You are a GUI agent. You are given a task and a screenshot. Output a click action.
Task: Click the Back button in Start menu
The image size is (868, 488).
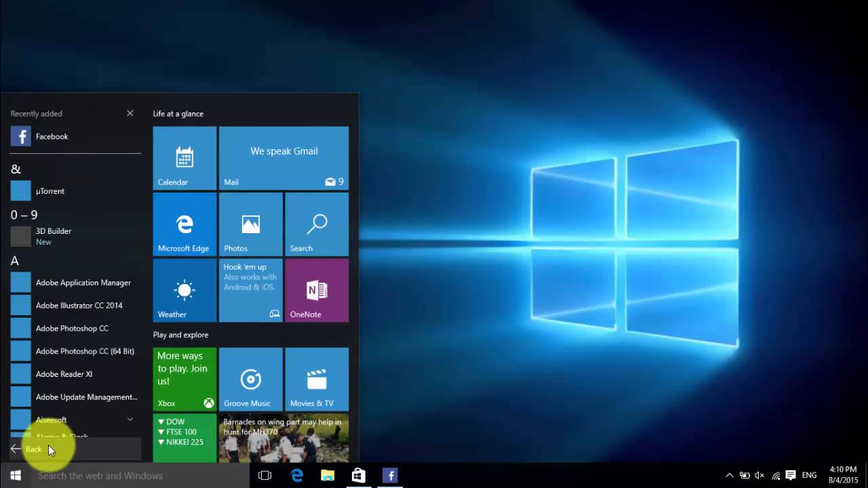[x=75, y=449]
